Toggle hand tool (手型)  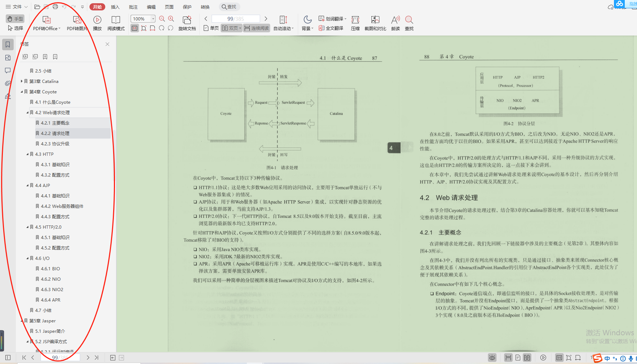(x=15, y=19)
